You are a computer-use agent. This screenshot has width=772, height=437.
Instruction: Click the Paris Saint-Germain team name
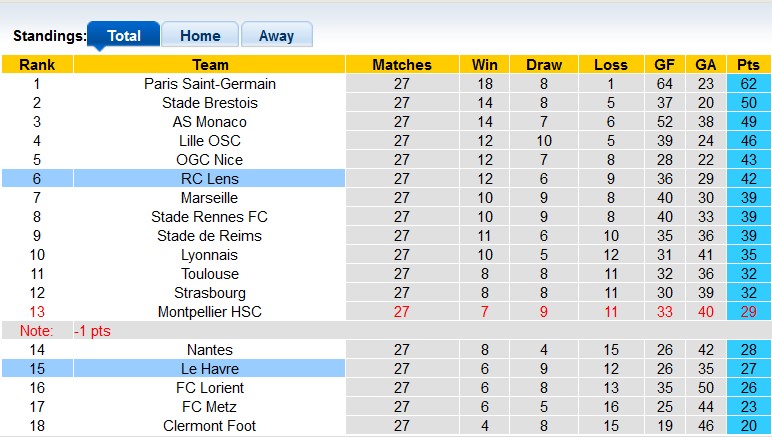210,84
